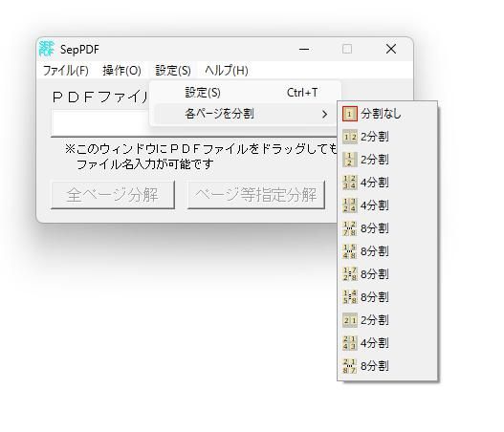Select reversed 2 1 / 4 3 4分割 icon
The width and height of the screenshot is (504, 432).
[350, 343]
